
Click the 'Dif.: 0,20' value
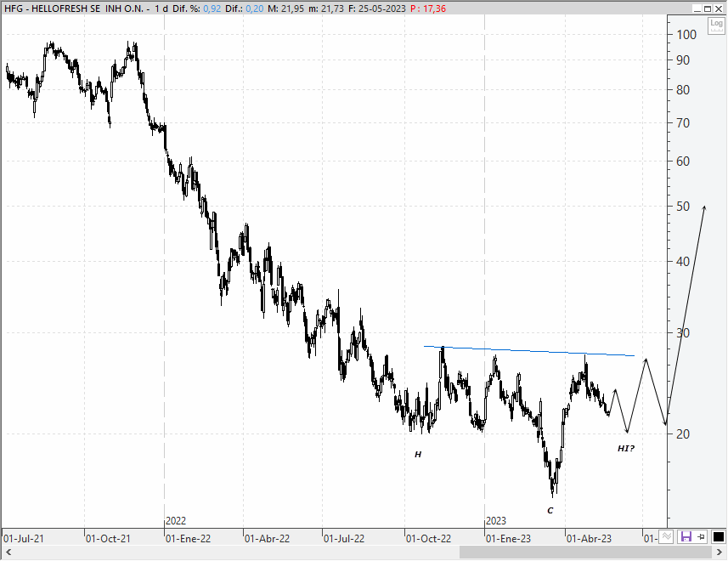pyautogui.click(x=244, y=8)
